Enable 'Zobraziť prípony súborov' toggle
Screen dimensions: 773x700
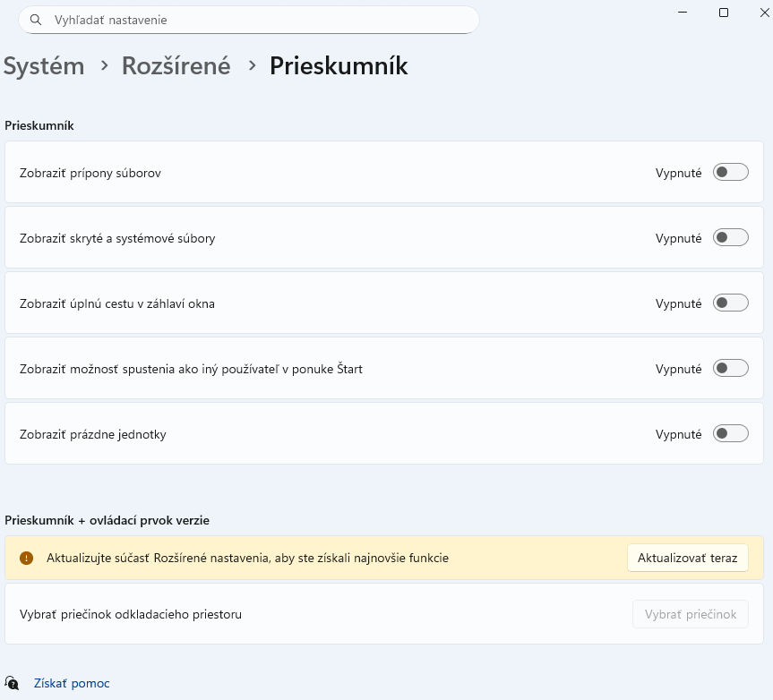tap(730, 173)
